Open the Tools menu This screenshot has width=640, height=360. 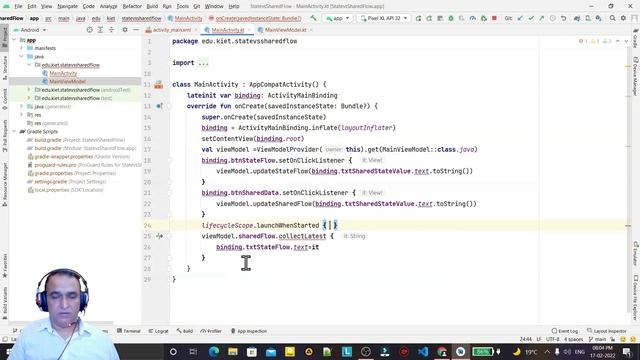182,7
